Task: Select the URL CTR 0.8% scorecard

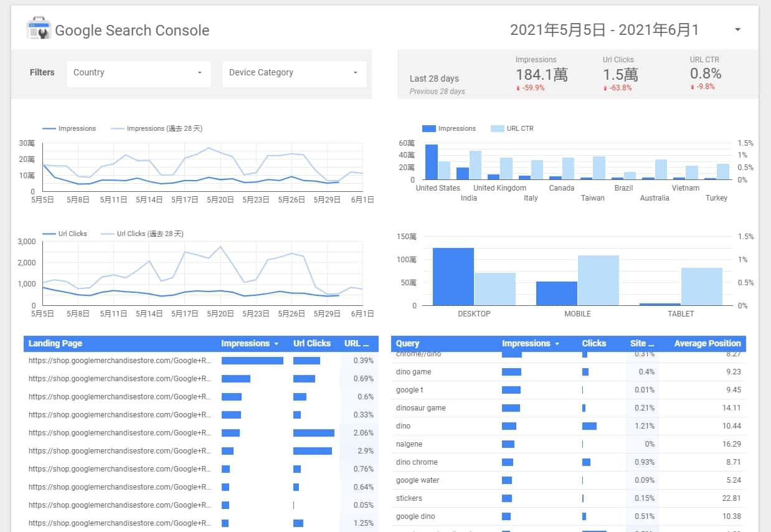Action: (x=706, y=74)
